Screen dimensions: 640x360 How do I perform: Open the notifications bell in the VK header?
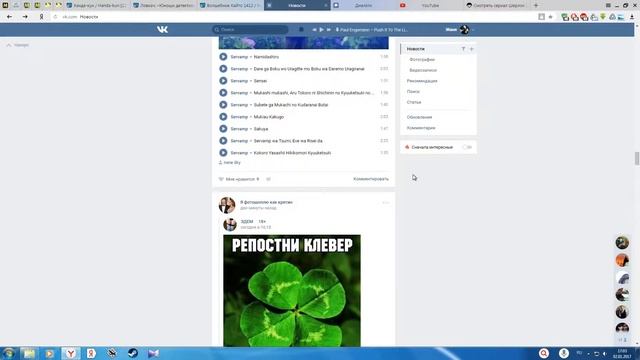click(301, 29)
